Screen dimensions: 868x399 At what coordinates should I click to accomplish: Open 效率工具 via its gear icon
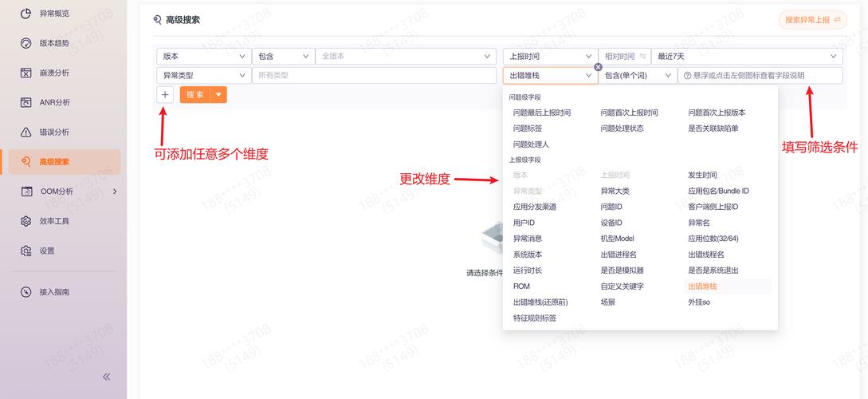pos(26,221)
